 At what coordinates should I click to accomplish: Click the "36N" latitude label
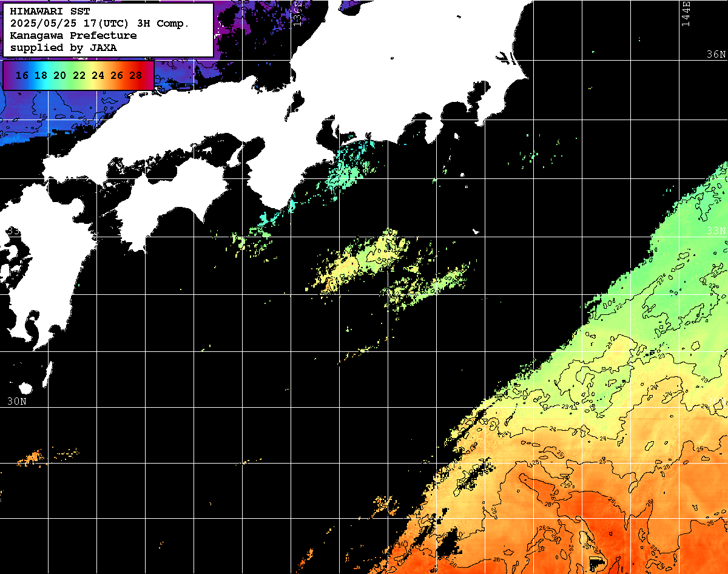click(716, 55)
